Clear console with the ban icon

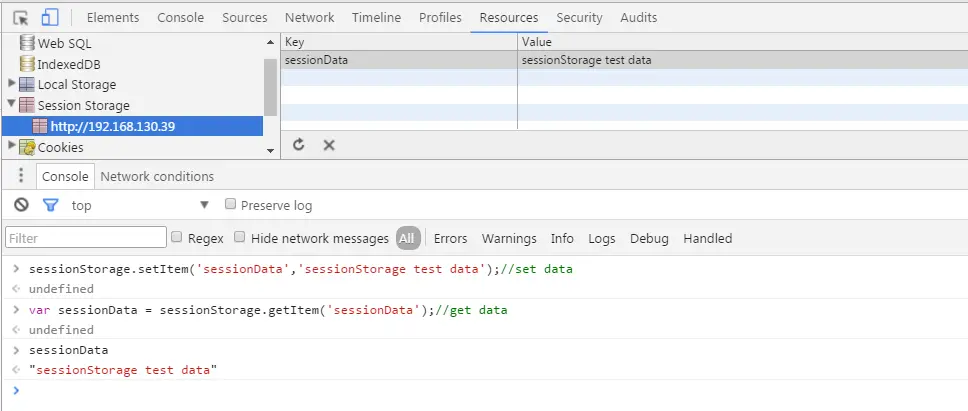[x=22, y=205]
